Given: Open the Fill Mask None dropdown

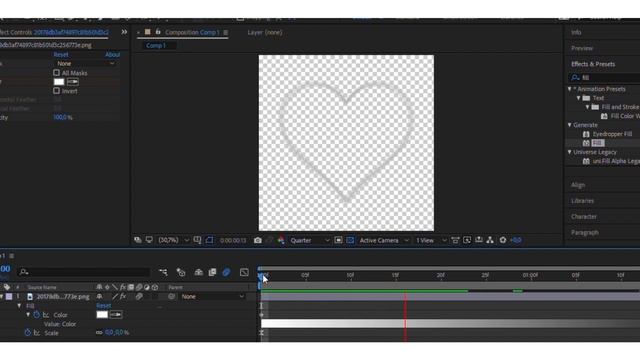Looking at the screenshot, I should point(85,64).
